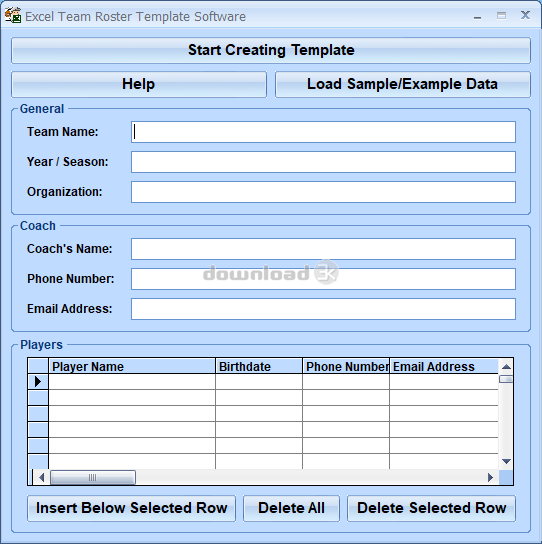Open the Help button

pos(139,84)
